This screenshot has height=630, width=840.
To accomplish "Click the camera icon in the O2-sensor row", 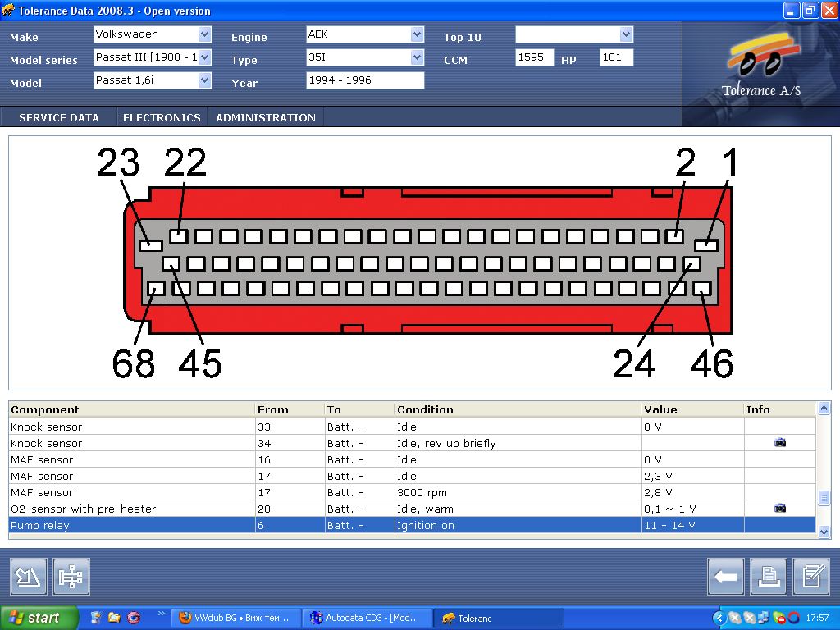I will 779,509.
